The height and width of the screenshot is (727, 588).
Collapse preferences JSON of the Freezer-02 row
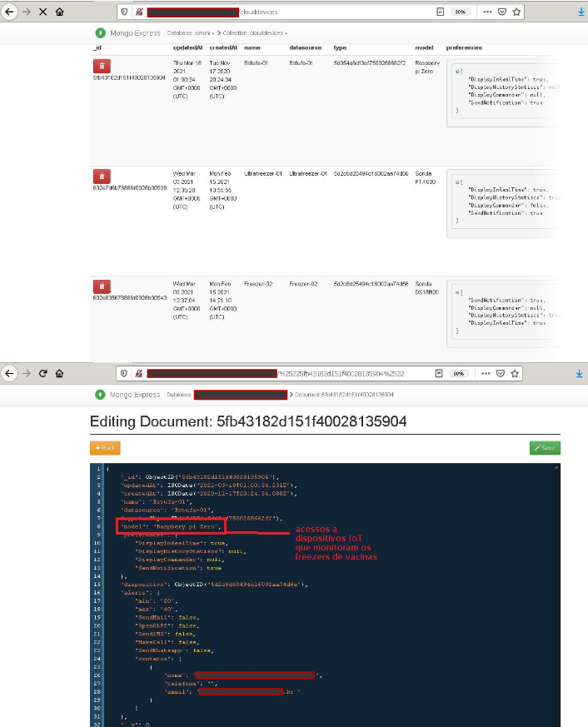(x=456, y=292)
